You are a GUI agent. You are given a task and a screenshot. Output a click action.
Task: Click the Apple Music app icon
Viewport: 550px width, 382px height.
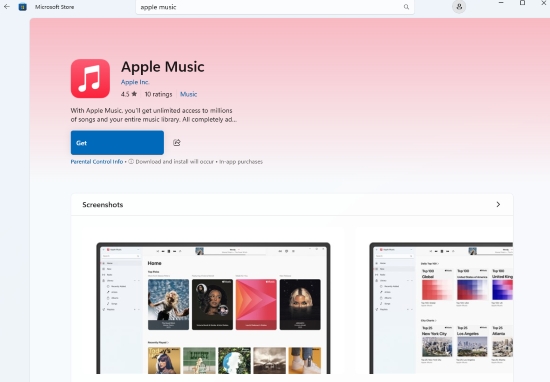pyautogui.click(x=90, y=79)
